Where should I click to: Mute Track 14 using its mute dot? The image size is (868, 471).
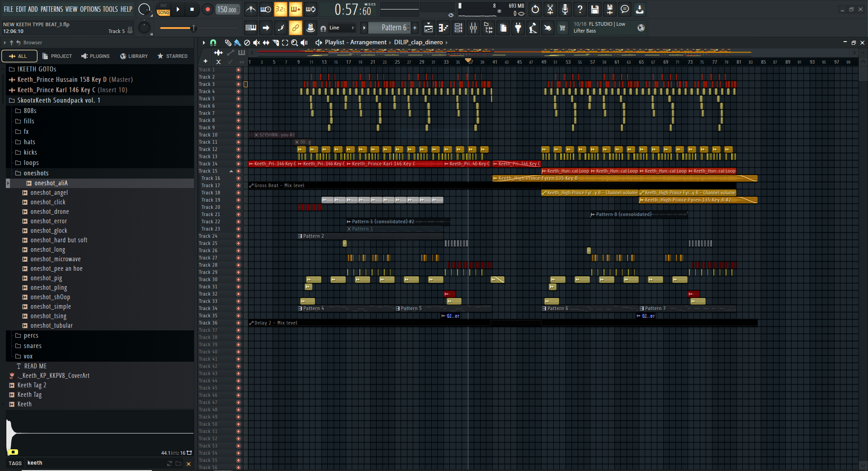(238, 164)
